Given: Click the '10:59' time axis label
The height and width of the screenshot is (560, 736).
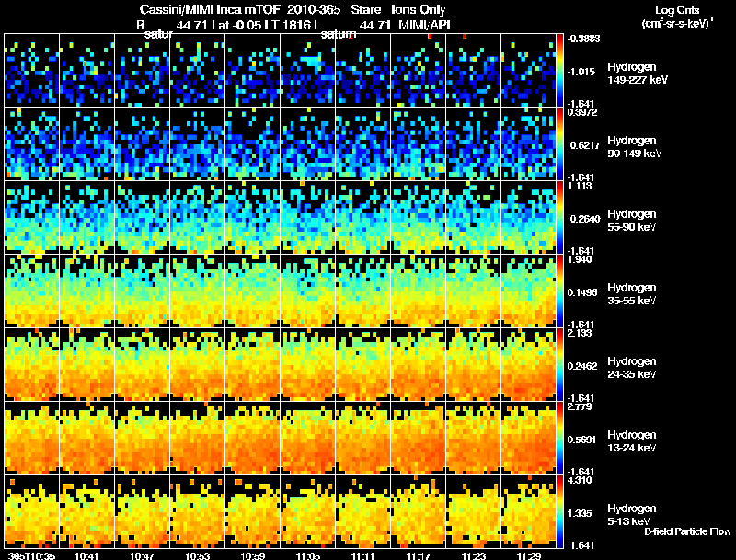Looking at the screenshot, I should point(253,556).
